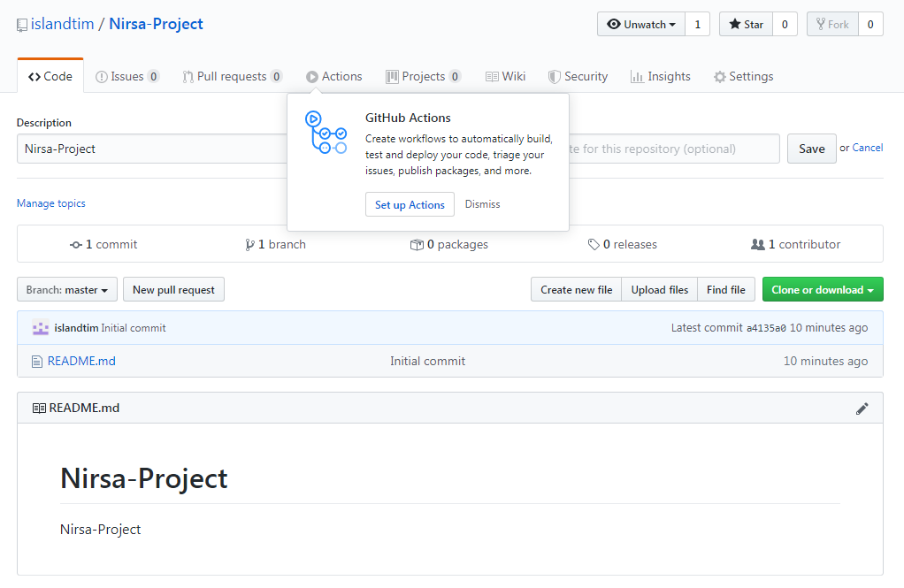Open the Security tab
This screenshot has width=904, height=588.
click(578, 76)
